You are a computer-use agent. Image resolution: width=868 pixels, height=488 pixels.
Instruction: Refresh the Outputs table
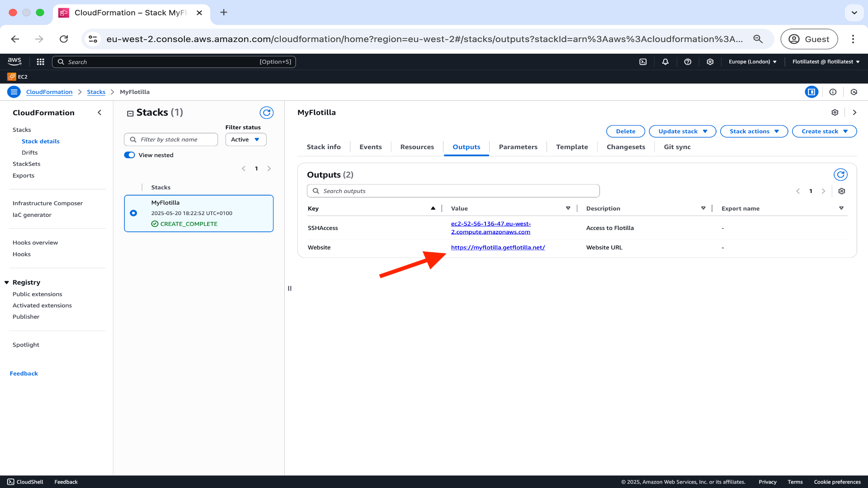[x=840, y=175]
